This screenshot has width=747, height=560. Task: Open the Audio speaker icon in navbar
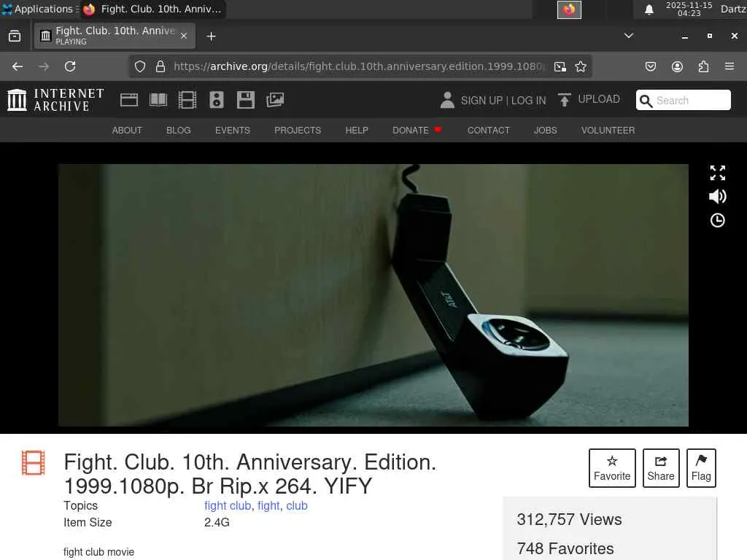click(x=216, y=100)
